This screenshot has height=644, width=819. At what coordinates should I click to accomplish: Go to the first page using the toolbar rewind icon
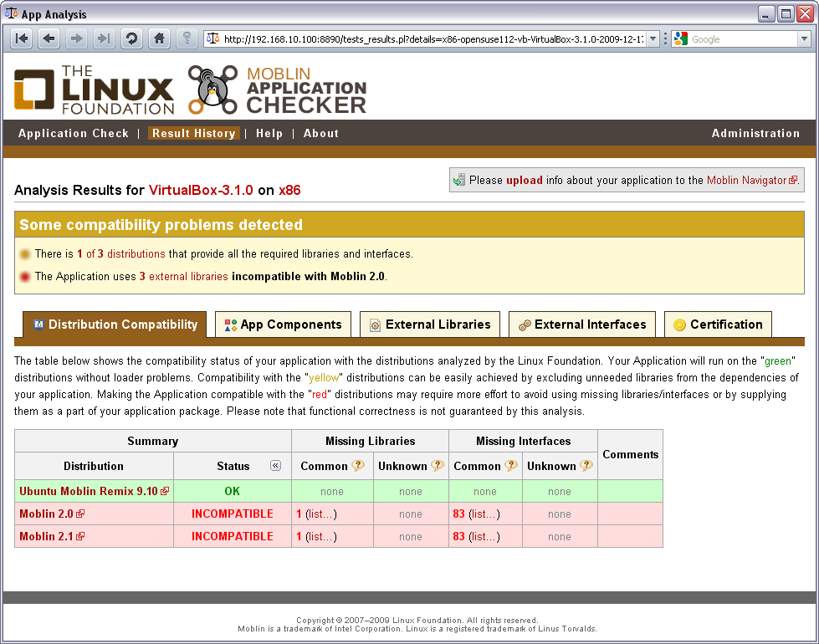[22, 38]
